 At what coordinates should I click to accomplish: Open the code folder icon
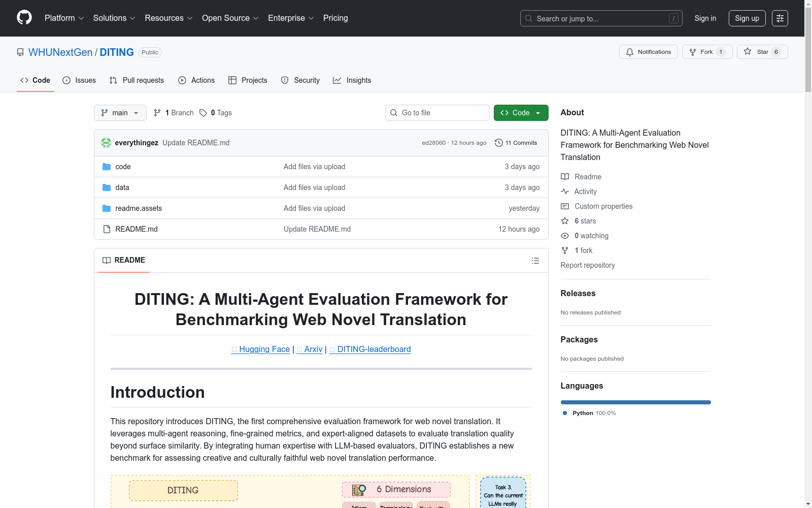[107, 167]
